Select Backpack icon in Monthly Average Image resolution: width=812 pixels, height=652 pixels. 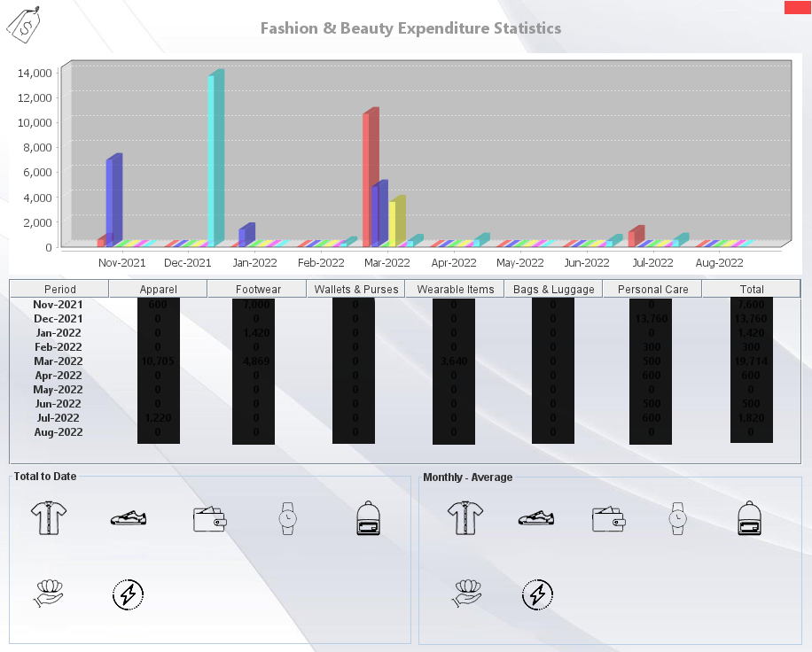[749, 517]
